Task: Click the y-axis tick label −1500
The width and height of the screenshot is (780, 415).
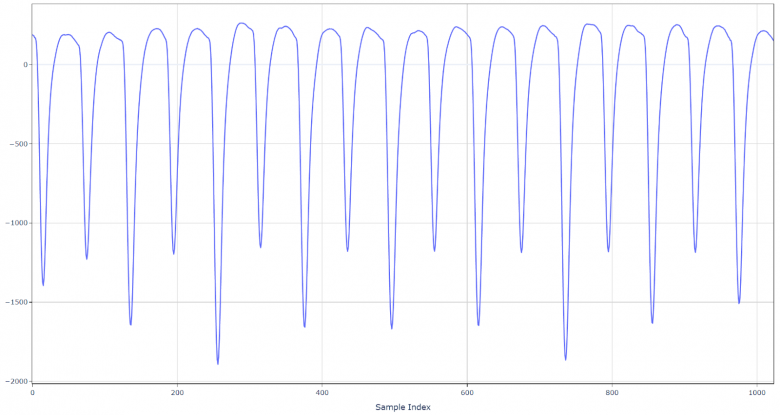Action: click(x=15, y=302)
